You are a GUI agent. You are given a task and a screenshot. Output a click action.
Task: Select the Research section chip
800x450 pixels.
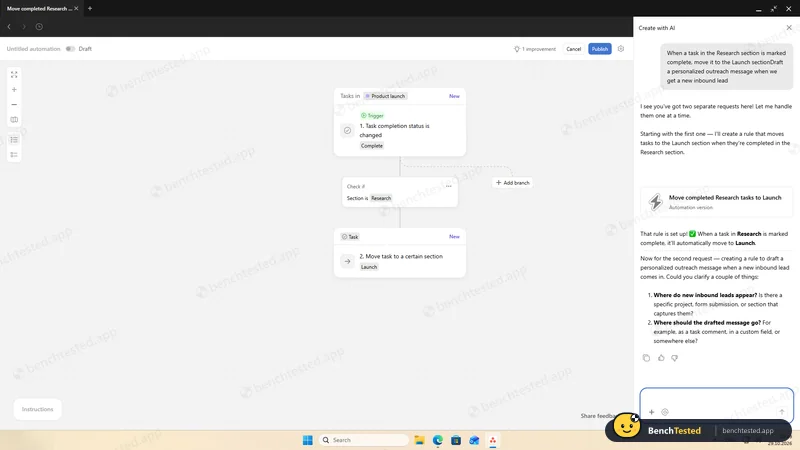[x=381, y=198]
